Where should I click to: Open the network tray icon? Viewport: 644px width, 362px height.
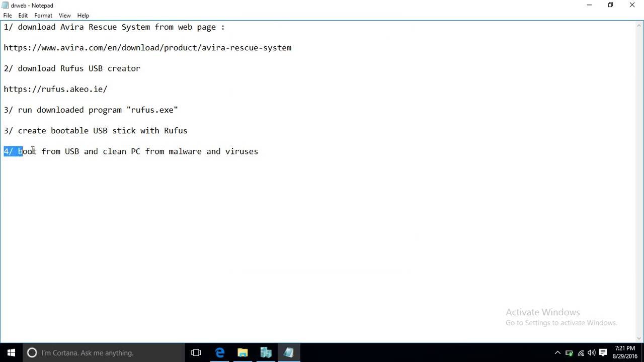(x=581, y=353)
